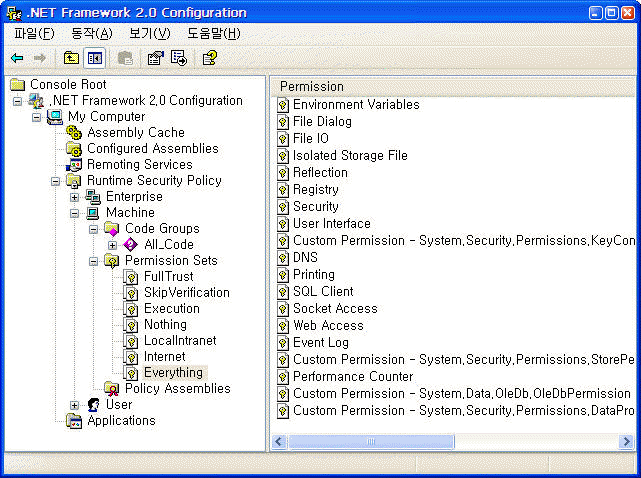Select the FullTrust permission set
This screenshot has height=478, width=641.
click(x=168, y=276)
